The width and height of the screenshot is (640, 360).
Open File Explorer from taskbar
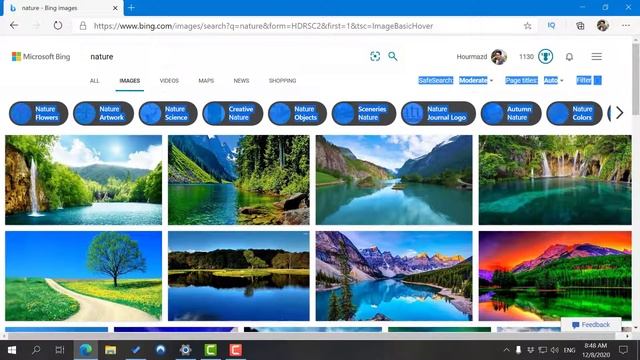coord(110,350)
